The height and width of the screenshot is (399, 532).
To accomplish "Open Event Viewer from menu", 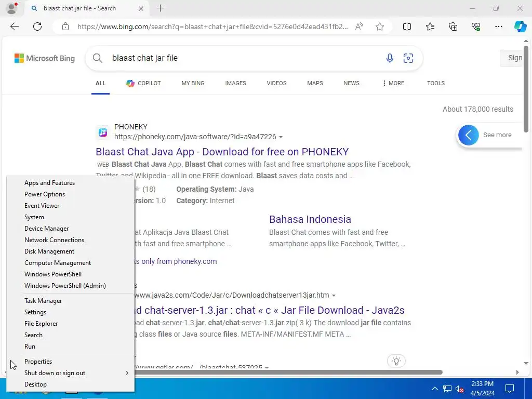I will [x=70, y=206].
